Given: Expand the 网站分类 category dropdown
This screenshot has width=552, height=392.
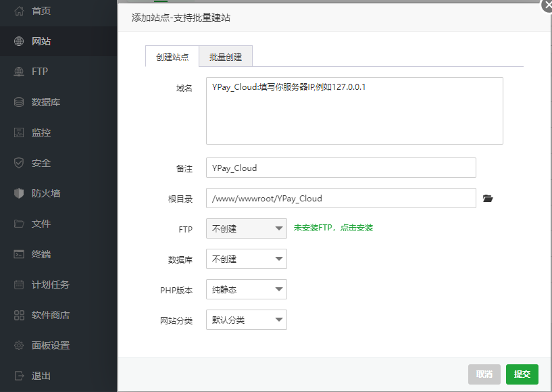Looking at the screenshot, I should click(246, 319).
